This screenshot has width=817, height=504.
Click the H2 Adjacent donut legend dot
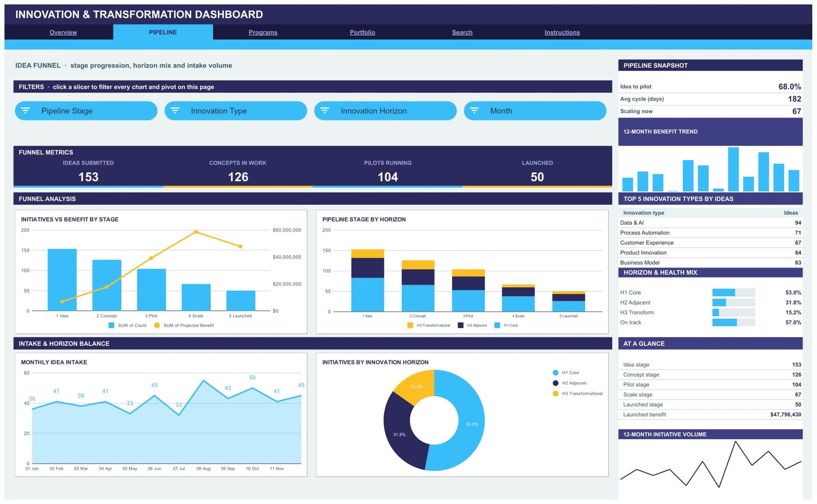[x=556, y=383]
